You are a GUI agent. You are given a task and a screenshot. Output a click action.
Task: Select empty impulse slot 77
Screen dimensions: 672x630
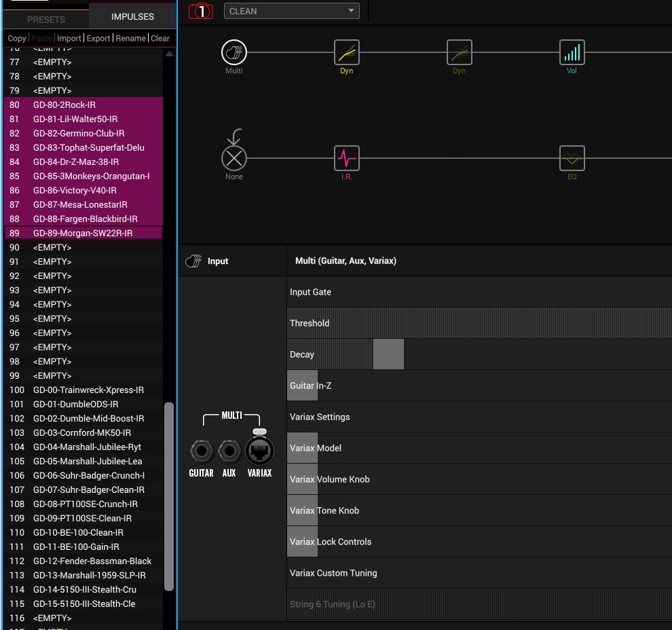click(83, 62)
